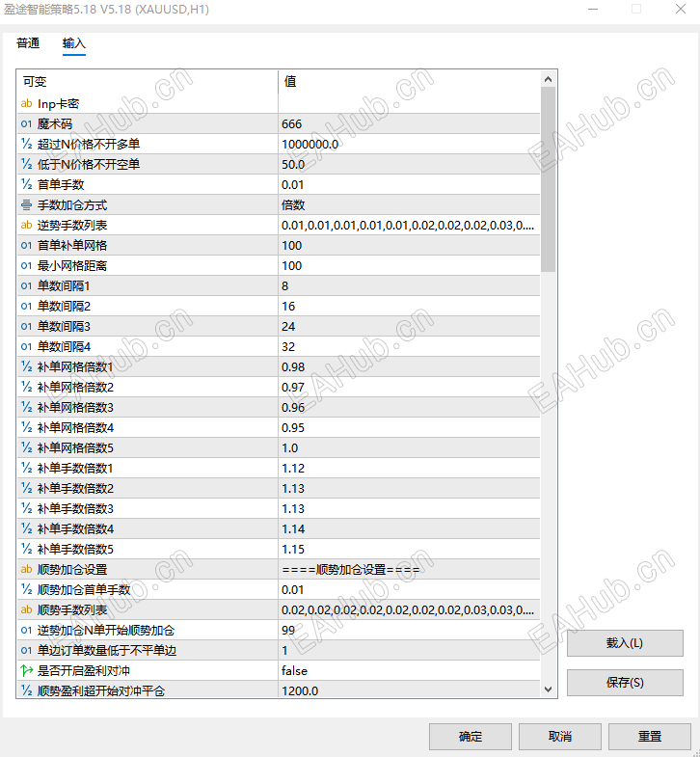Click the double-type icon beside 顺势盈利超开始对冲平仓
This screenshot has width=700, height=757.
[x=27, y=691]
